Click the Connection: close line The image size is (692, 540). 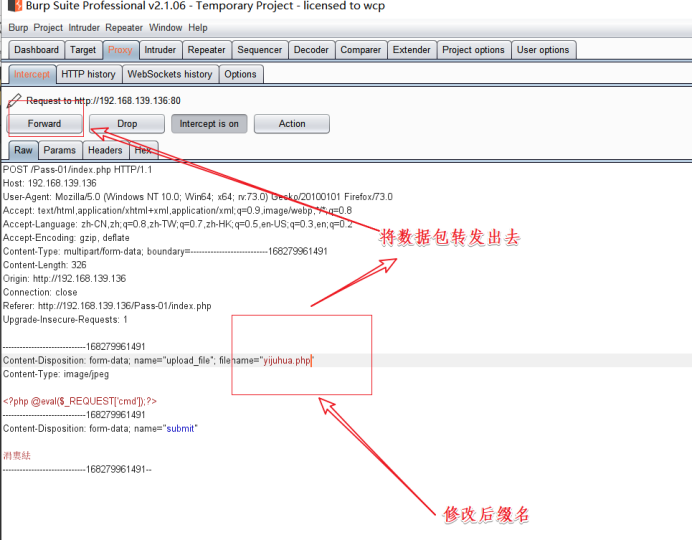40,292
